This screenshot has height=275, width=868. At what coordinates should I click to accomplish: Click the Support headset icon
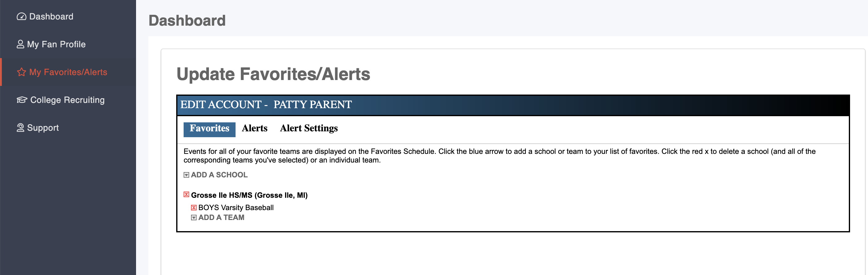20,128
